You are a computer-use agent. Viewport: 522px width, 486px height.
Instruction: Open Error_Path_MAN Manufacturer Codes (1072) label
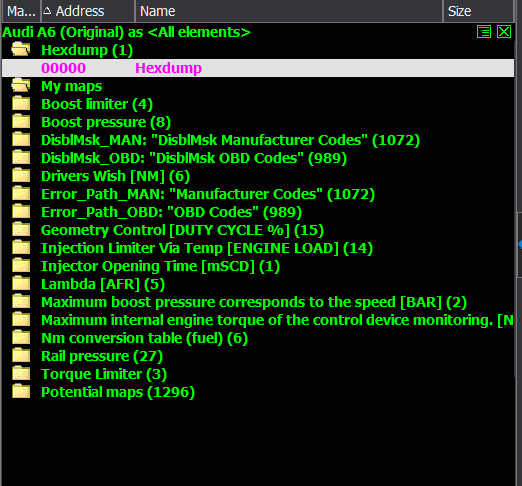click(208, 194)
